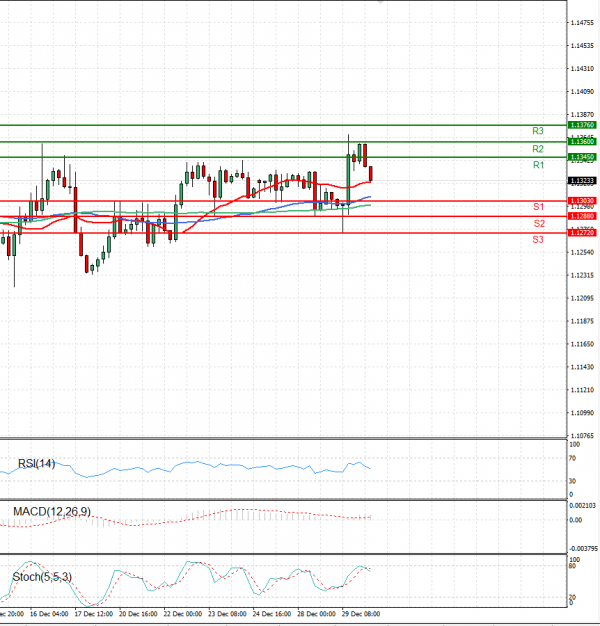Click the 1.13600 green price tag
600x626 pixels.
coord(582,142)
